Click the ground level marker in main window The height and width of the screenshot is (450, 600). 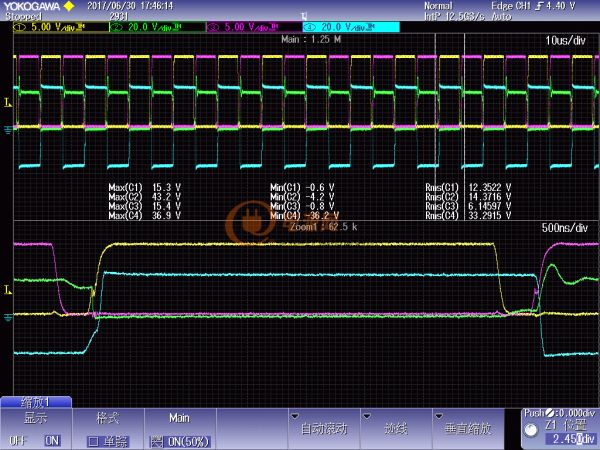[x=8, y=130]
